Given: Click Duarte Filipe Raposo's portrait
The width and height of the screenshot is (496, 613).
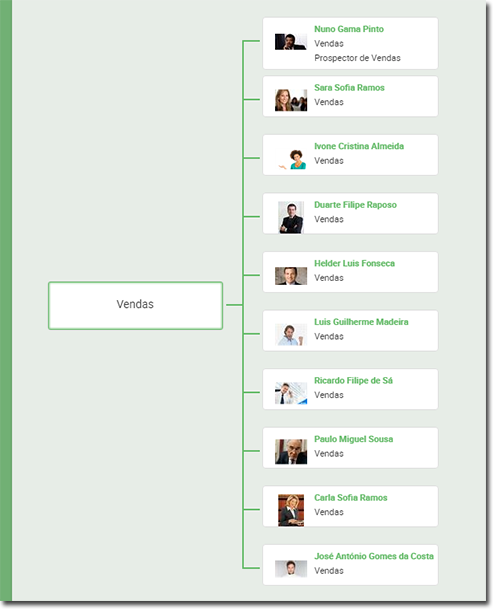Looking at the screenshot, I should (291, 217).
